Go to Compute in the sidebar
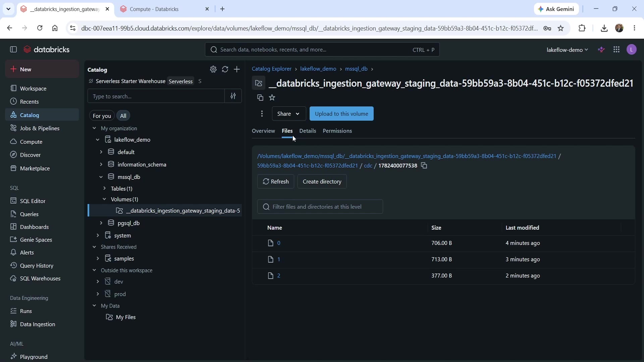 42,142
